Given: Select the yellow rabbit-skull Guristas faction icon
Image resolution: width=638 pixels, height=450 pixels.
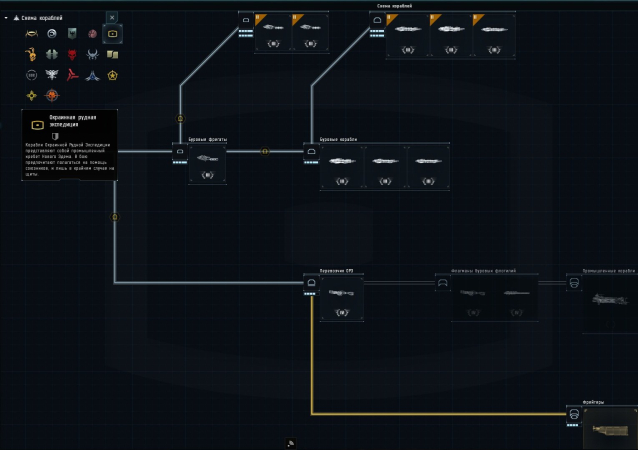Looking at the screenshot, I should (x=31, y=54).
